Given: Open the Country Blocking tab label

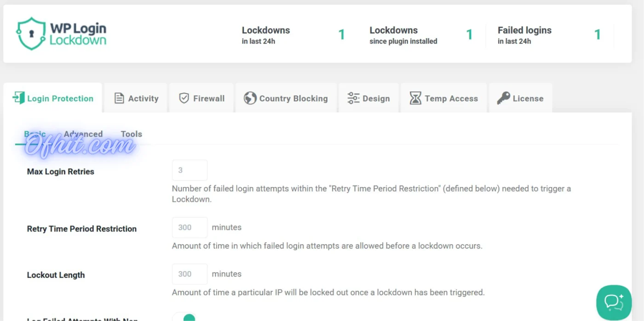Looking at the screenshot, I should tap(293, 99).
